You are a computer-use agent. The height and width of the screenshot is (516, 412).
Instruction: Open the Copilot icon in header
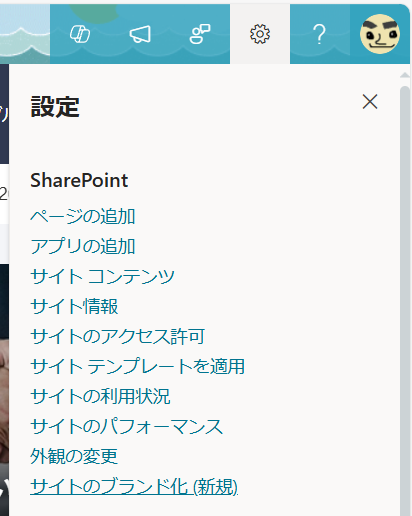(80, 34)
